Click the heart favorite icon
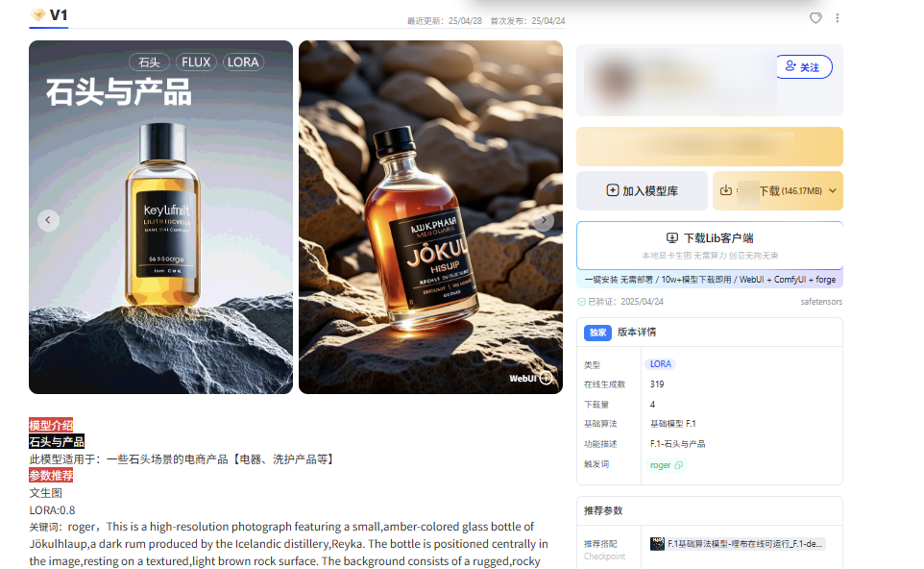Image resolution: width=924 pixels, height=569 pixels. pos(815,17)
